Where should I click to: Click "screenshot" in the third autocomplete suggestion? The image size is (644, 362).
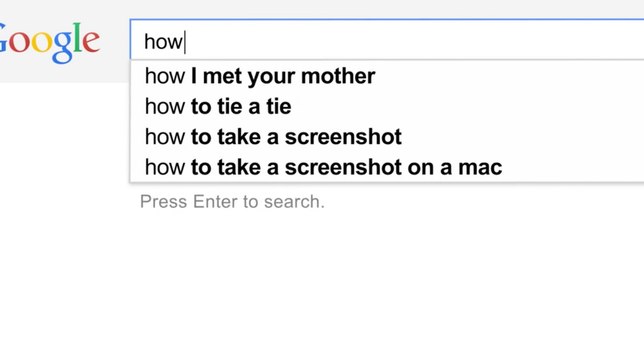coord(343,137)
